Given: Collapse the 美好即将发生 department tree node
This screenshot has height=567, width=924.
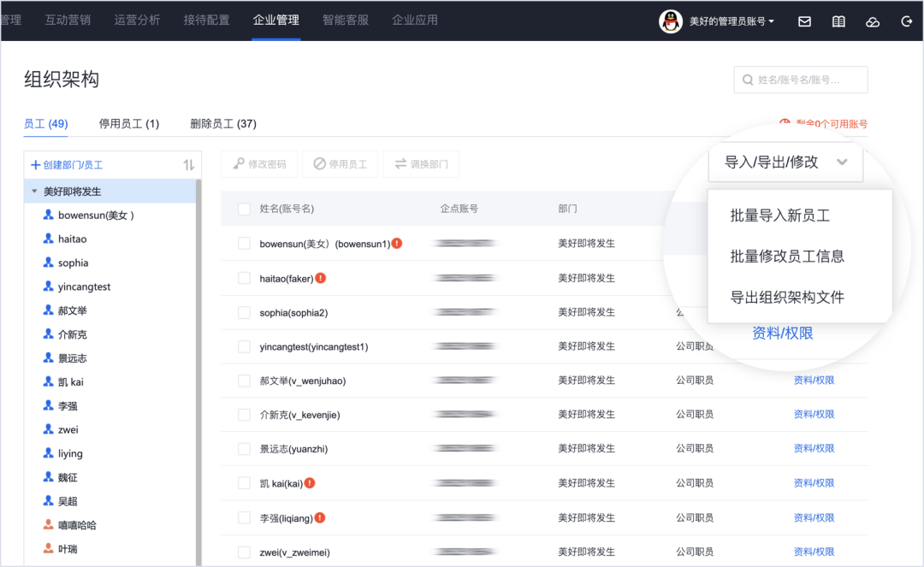Looking at the screenshot, I should click(34, 192).
